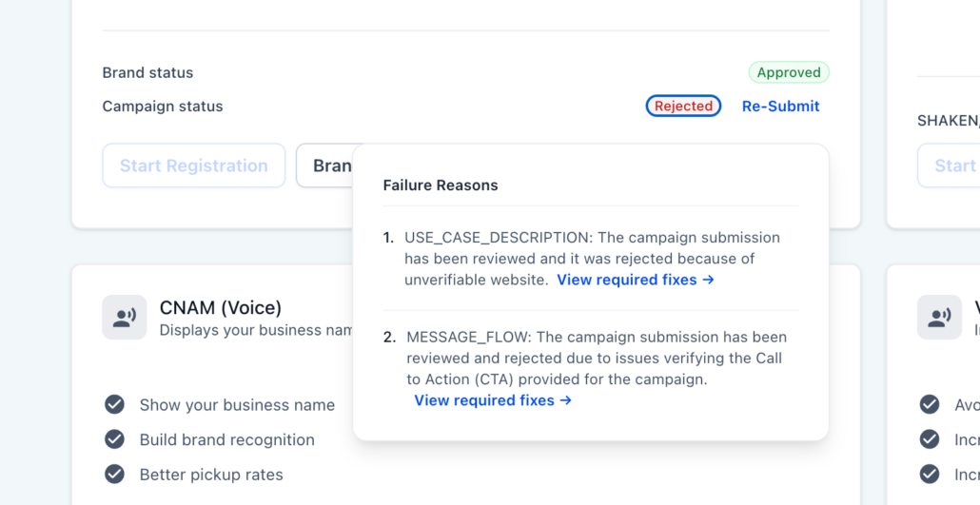Open required fixes for USE_CASE_DESCRIPTION
Screen dimensions: 980x505
[635, 280]
